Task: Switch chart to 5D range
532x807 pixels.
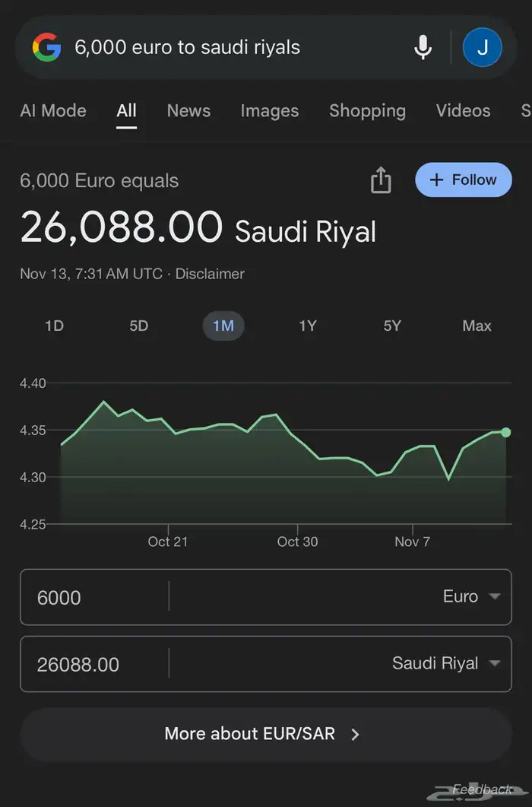Action: pyautogui.click(x=138, y=326)
